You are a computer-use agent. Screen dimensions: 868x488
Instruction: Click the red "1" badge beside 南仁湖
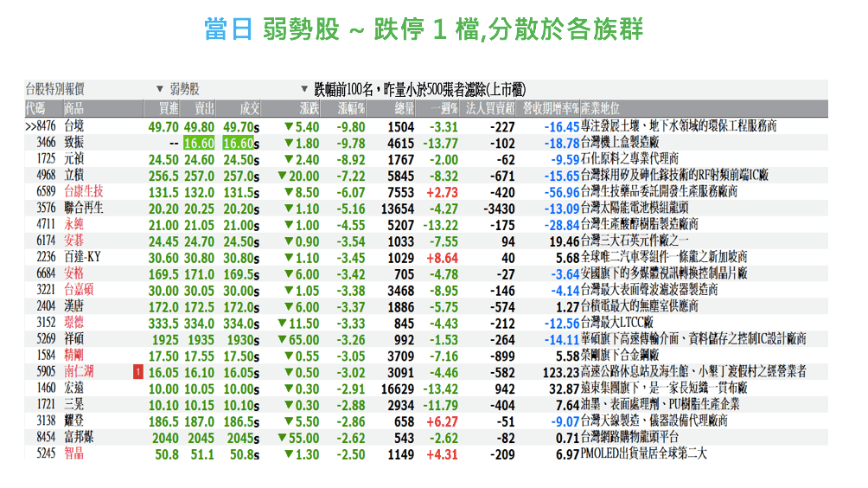tap(137, 371)
